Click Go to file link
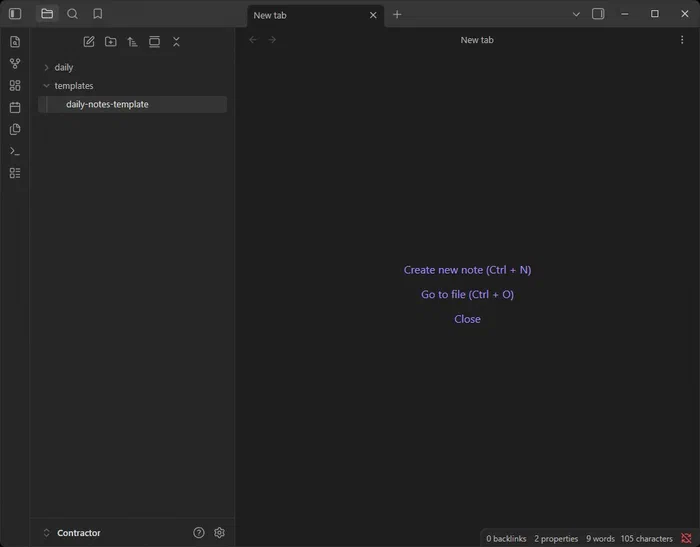Viewport: 700px width, 547px height. point(467,294)
